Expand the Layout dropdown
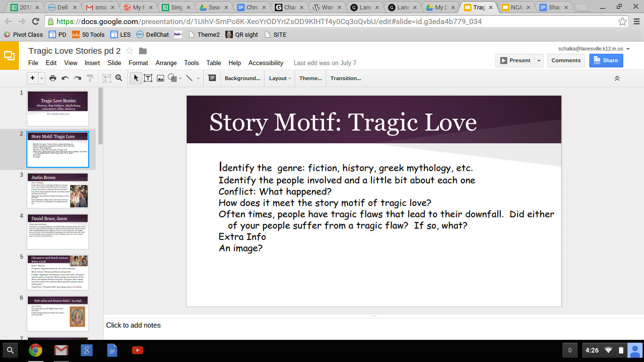The width and height of the screenshot is (644, 362). tap(280, 78)
